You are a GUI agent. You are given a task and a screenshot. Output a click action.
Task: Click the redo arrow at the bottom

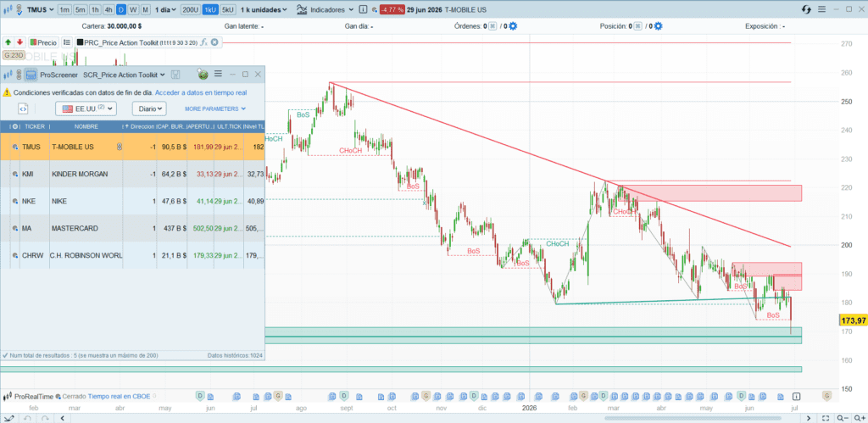pos(46,418)
